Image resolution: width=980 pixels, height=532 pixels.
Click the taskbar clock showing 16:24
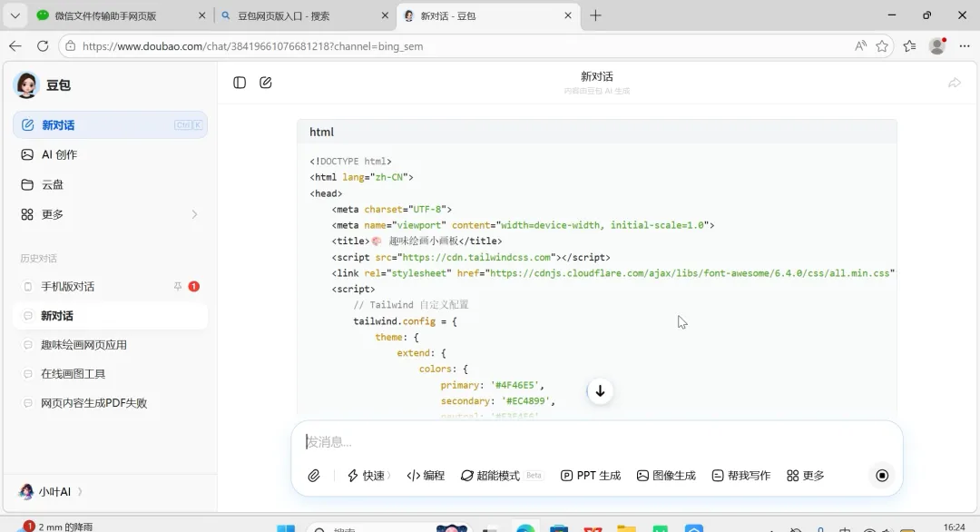(954, 527)
